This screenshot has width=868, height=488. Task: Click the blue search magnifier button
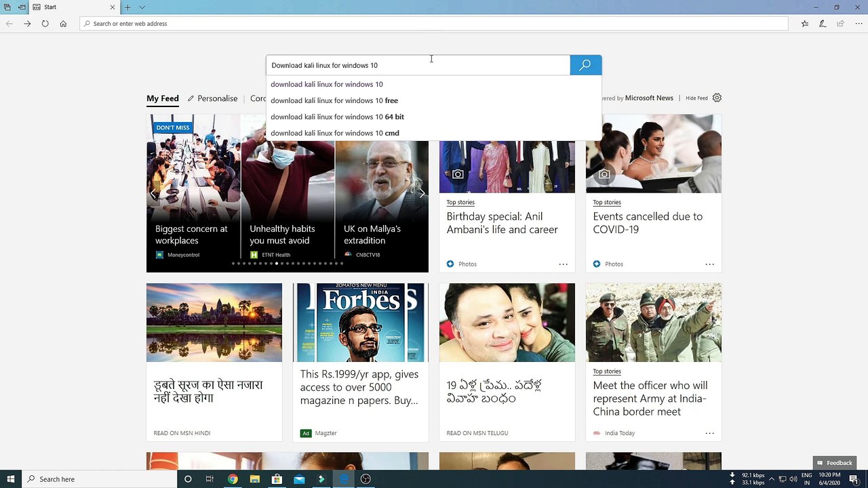click(585, 65)
